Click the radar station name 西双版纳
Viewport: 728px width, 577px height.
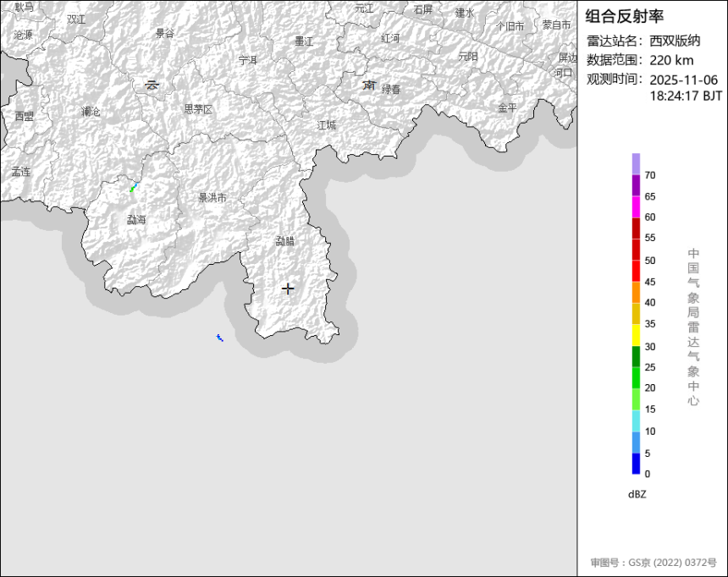tap(675, 41)
